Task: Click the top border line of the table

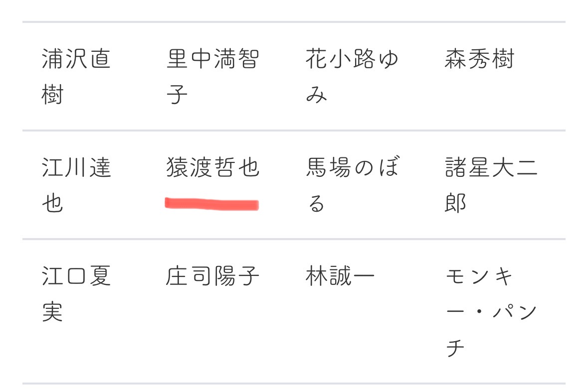Action: pos(294,22)
